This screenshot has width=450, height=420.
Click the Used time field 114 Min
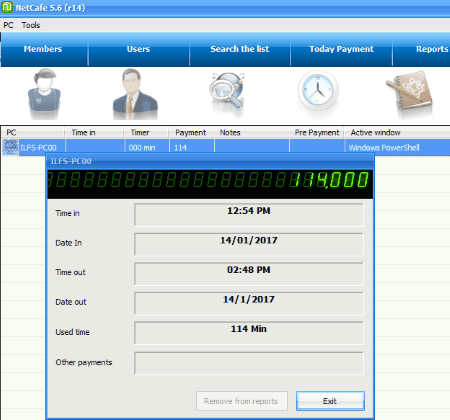[x=249, y=333]
